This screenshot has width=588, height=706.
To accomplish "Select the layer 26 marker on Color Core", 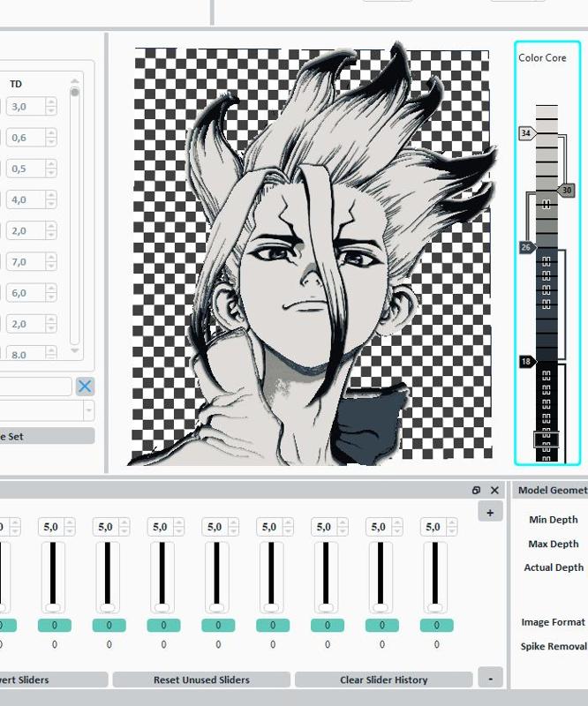I will (527, 247).
